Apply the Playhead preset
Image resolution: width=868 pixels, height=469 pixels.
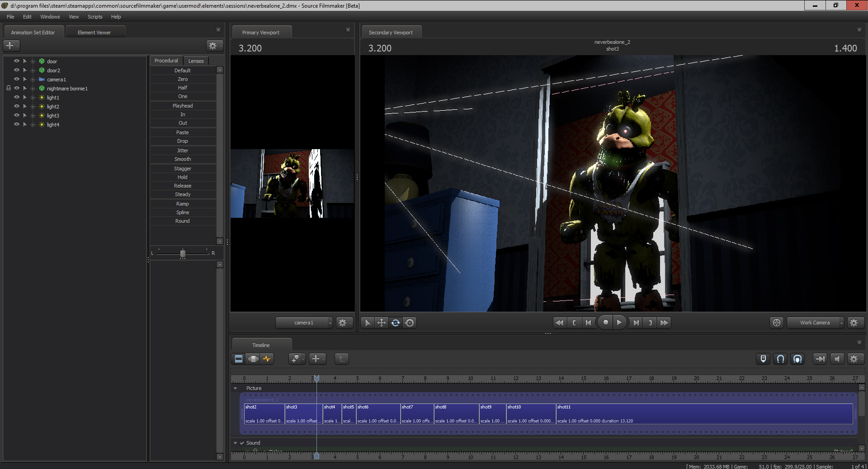[x=183, y=106]
